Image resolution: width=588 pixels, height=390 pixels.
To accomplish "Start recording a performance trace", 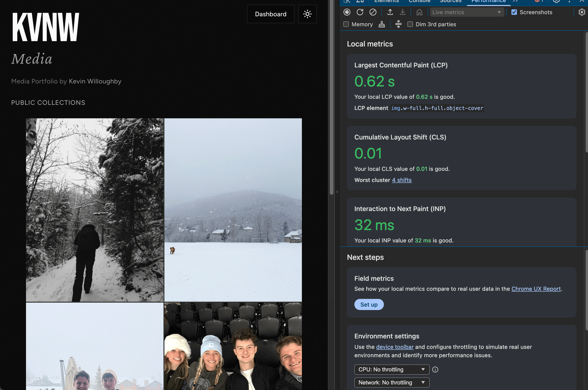I will click(347, 12).
